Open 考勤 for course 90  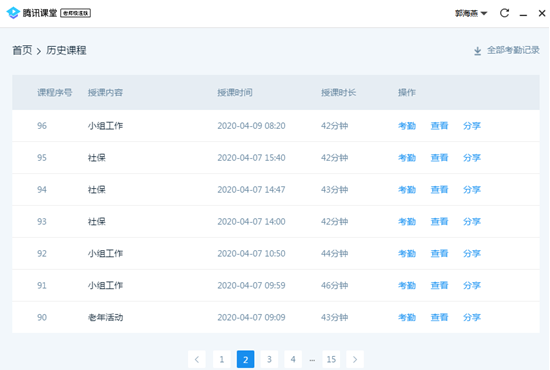(407, 317)
